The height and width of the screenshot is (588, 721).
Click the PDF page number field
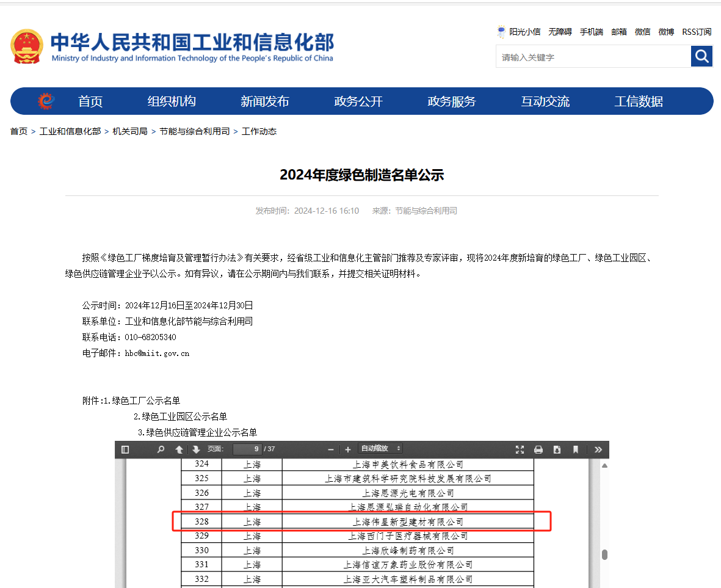[247, 449]
